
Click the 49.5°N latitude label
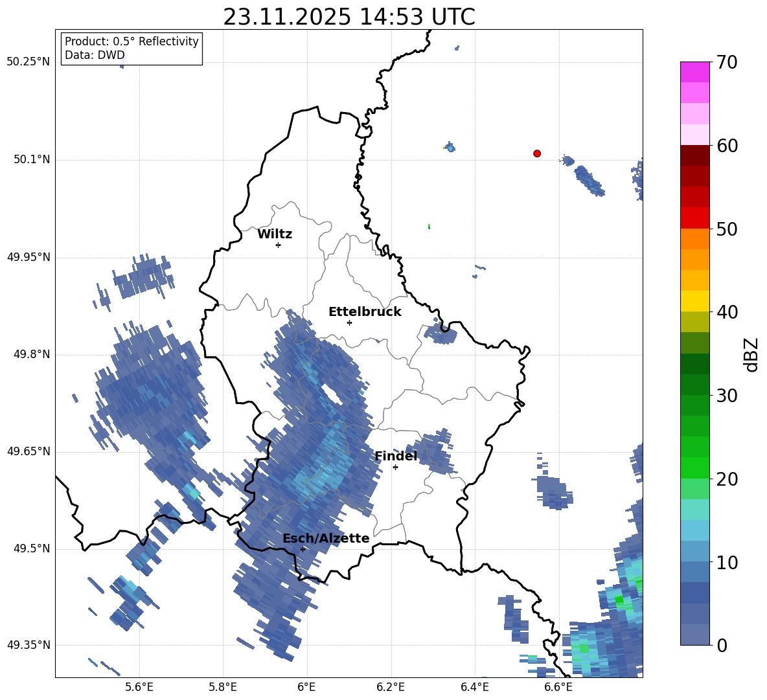pos(32,548)
